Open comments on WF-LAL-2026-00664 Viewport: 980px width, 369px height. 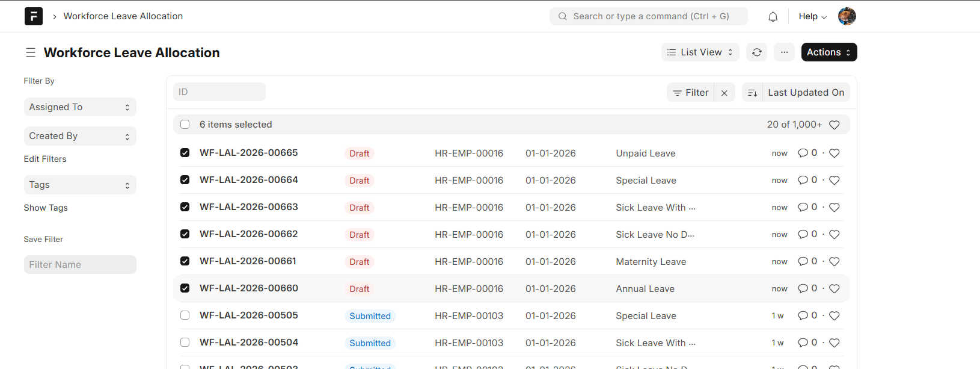click(x=807, y=180)
